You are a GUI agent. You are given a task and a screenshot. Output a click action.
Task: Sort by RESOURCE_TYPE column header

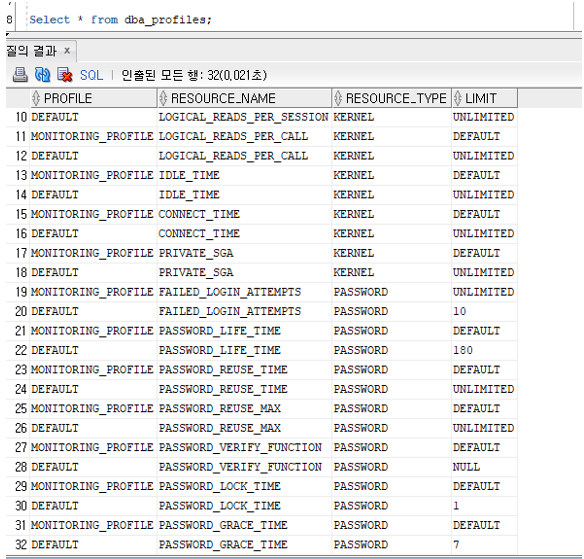391,98
